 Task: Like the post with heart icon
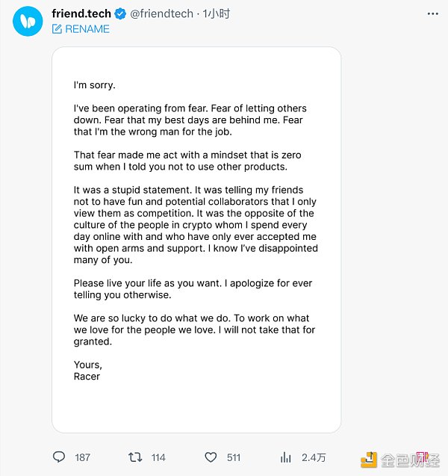pyautogui.click(x=211, y=457)
